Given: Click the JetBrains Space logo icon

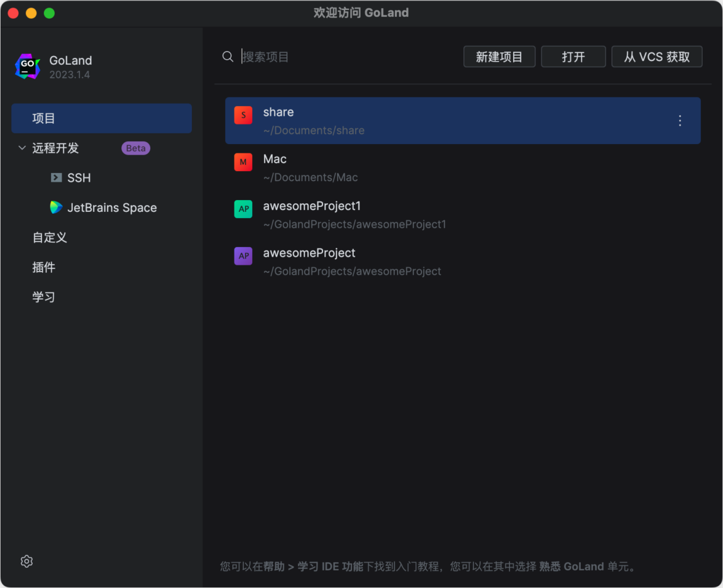Looking at the screenshot, I should (x=56, y=208).
